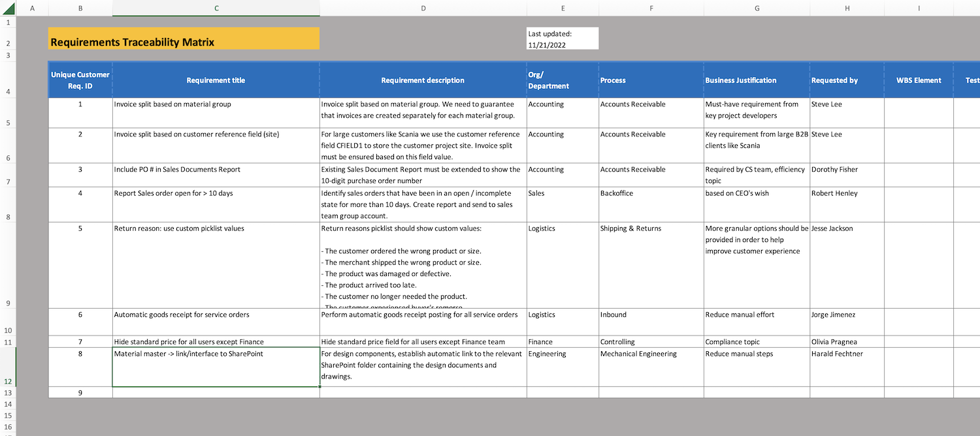Click the Engineering department cell
980x436 pixels.
tap(563, 367)
